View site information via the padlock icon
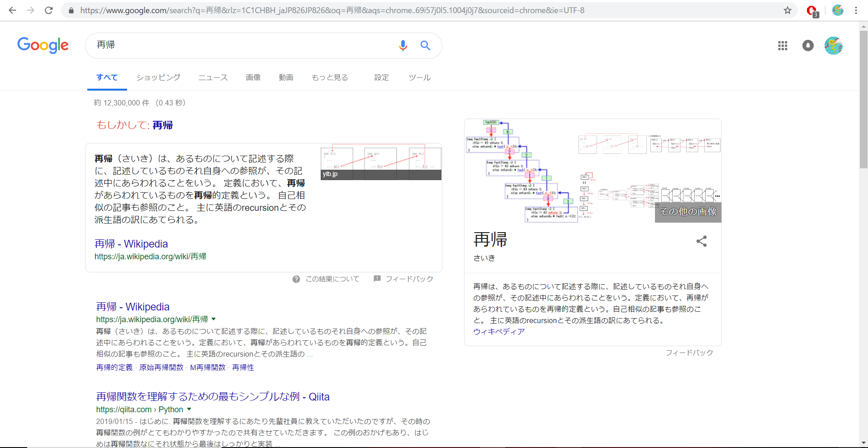The width and height of the screenshot is (868, 448). click(71, 10)
